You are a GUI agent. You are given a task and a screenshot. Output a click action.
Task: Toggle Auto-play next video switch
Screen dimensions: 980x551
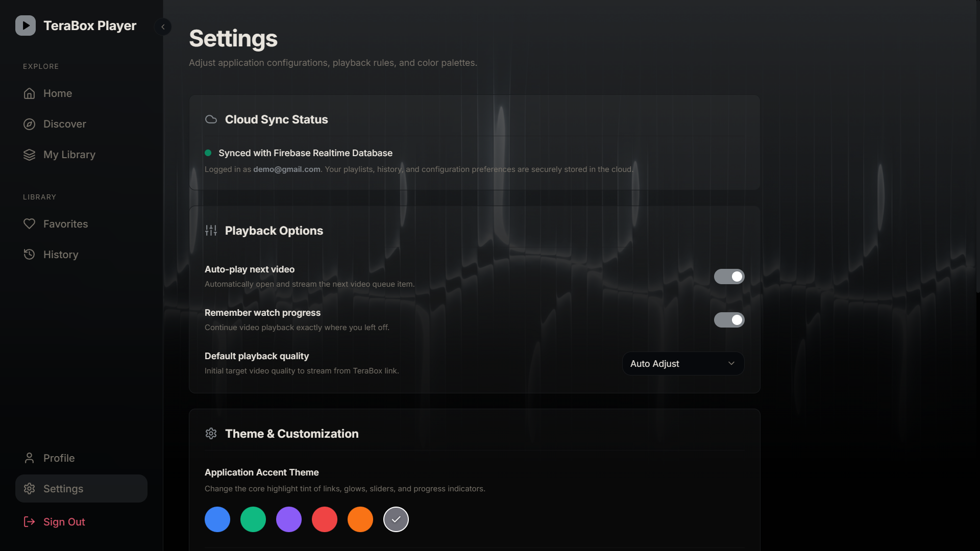[729, 277]
